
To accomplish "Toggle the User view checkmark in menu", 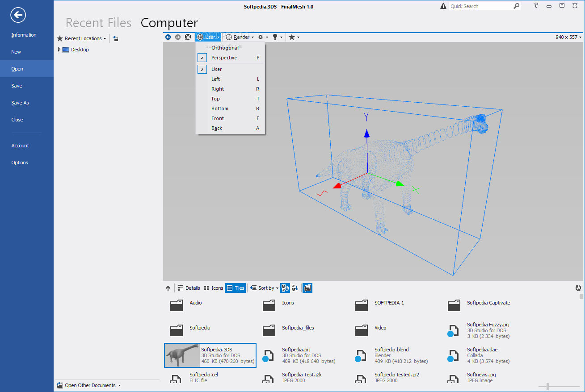I will coord(202,69).
